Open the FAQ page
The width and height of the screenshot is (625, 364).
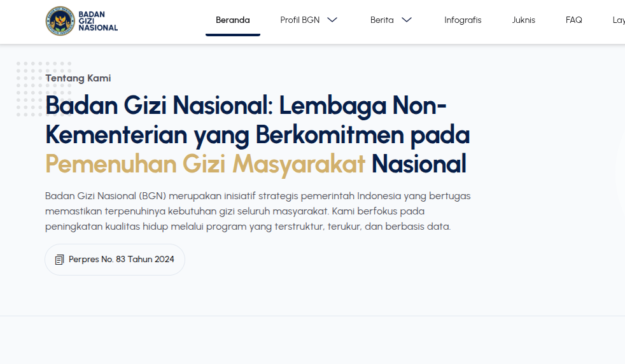(x=573, y=20)
